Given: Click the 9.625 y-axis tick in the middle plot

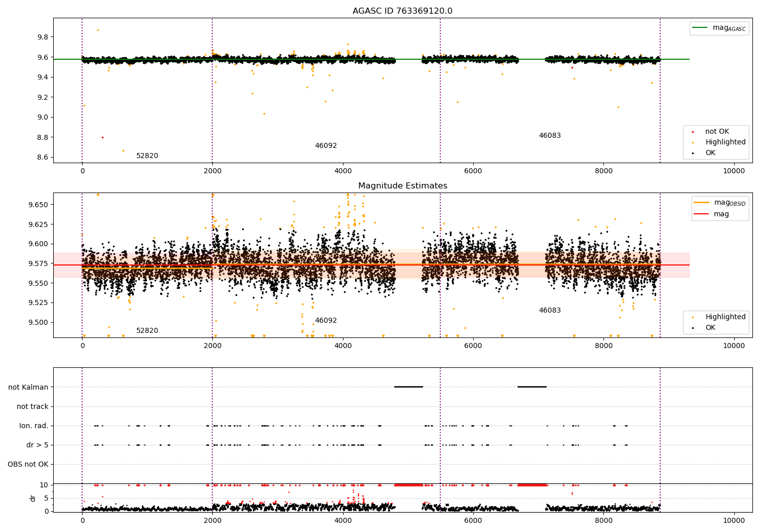Looking at the screenshot, I should (x=38, y=224).
